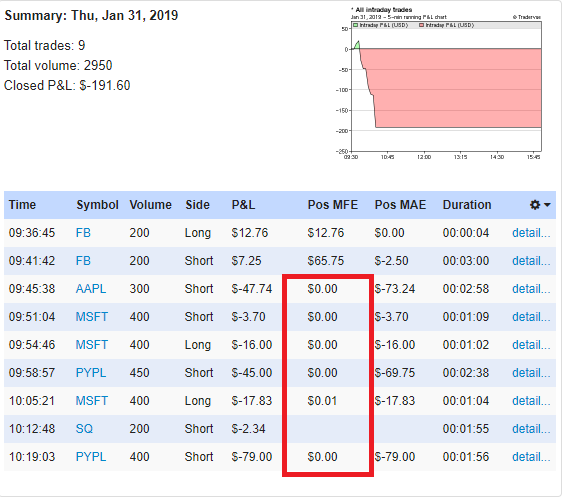Sort table by the Side column header
The width and height of the screenshot is (563, 501).
point(197,205)
